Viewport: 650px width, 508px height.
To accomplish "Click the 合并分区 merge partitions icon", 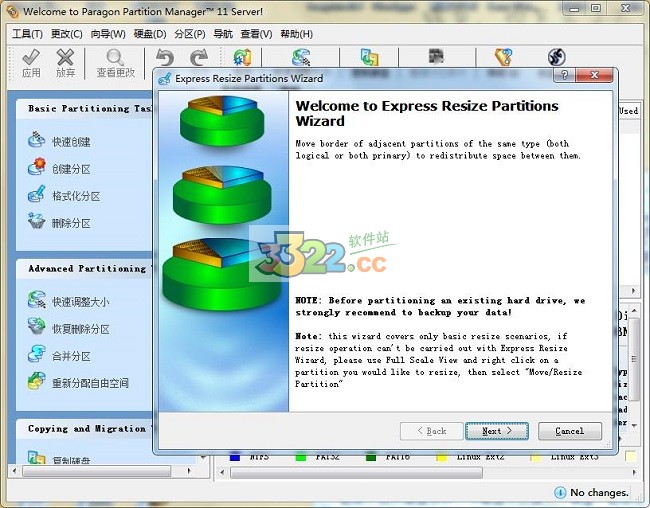I will (x=36, y=354).
